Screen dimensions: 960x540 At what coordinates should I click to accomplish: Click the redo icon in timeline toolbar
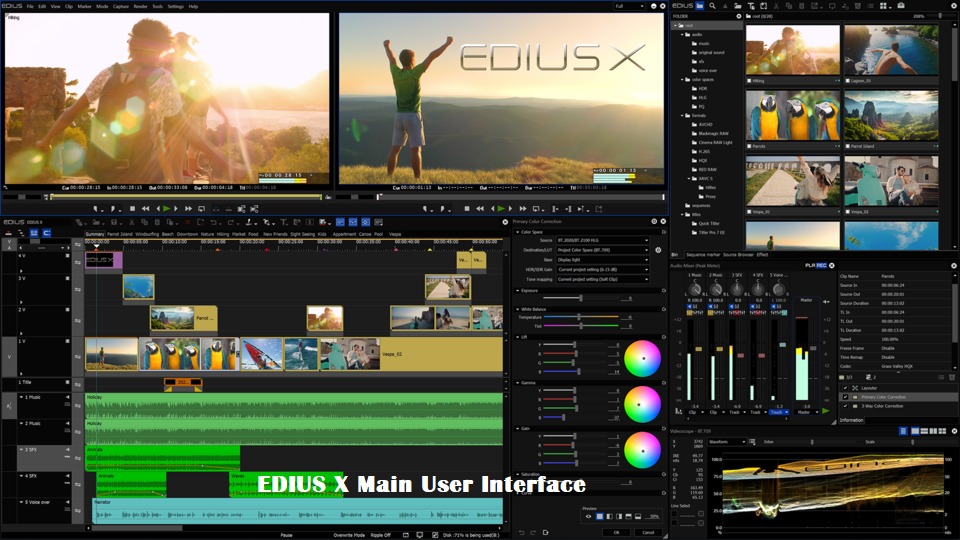coord(230,222)
